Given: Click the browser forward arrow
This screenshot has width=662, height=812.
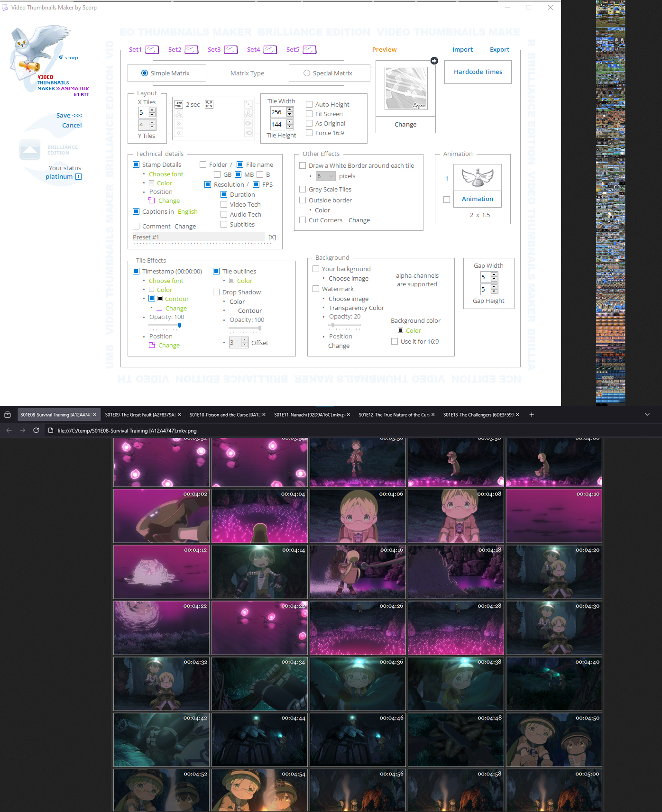Looking at the screenshot, I should pyautogui.click(x=22, y=430).
